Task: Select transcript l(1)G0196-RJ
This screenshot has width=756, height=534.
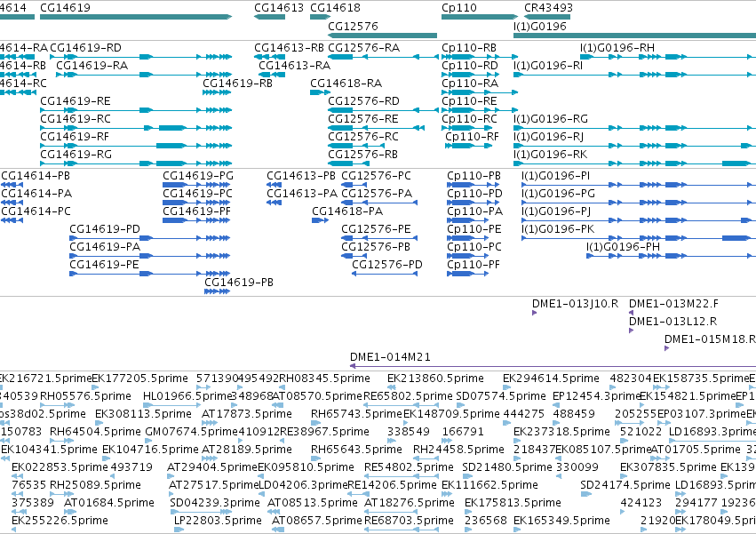Action: coord(549,137)
